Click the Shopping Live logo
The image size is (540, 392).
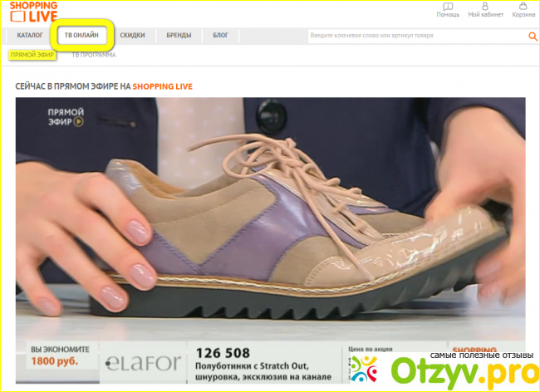[35, 12]
